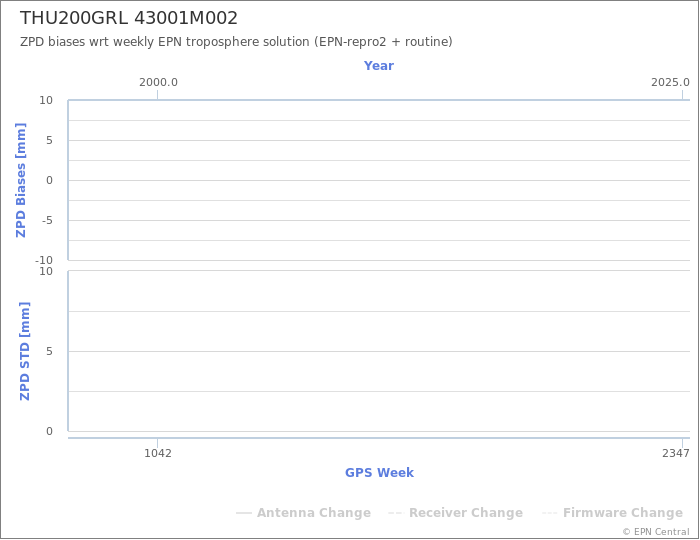This screenshot has height=540, width=700.
Task: Click the 2000.0 year tick label
Action: click(x=158, y=83)
